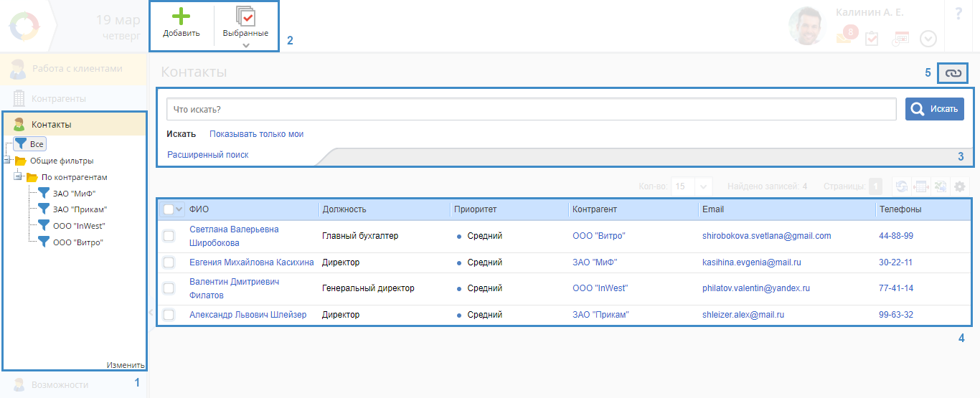
Task: Select the checkbox beside Александр Львович Шлейзер
Action: click(169, 315)
